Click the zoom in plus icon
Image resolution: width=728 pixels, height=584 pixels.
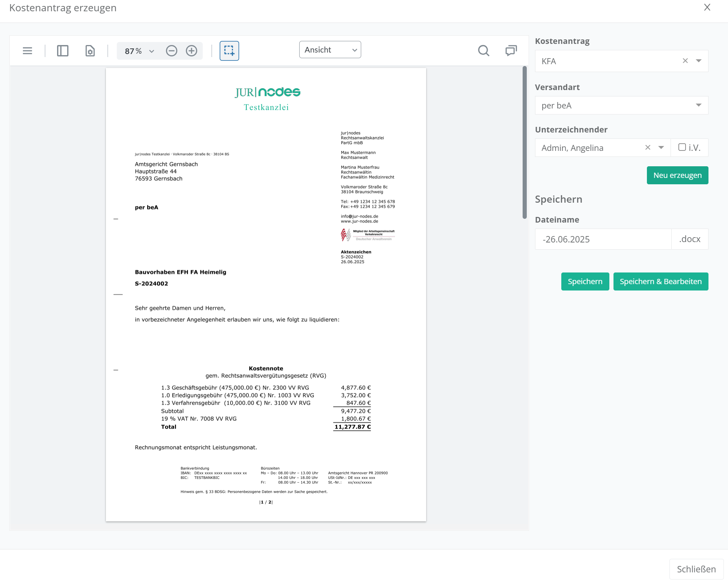click(191, 51)
